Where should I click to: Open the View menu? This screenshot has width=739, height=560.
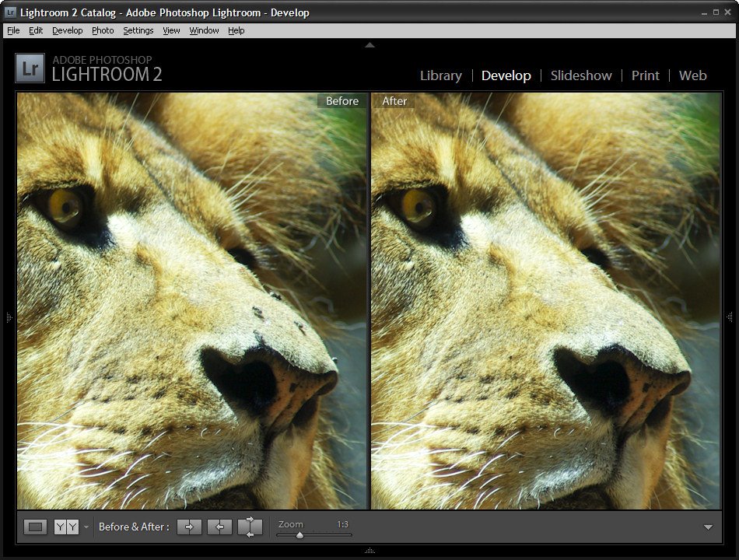[x=171, y=30]
